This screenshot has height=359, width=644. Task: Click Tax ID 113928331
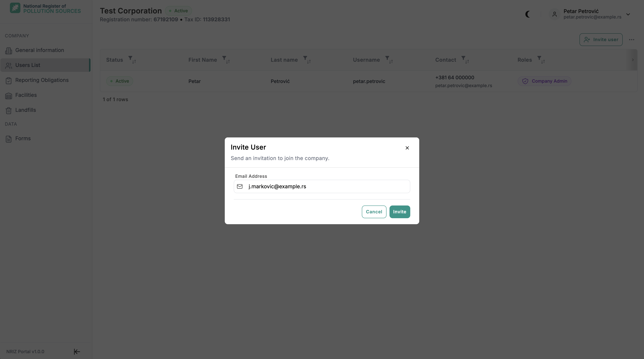(216, 19)
